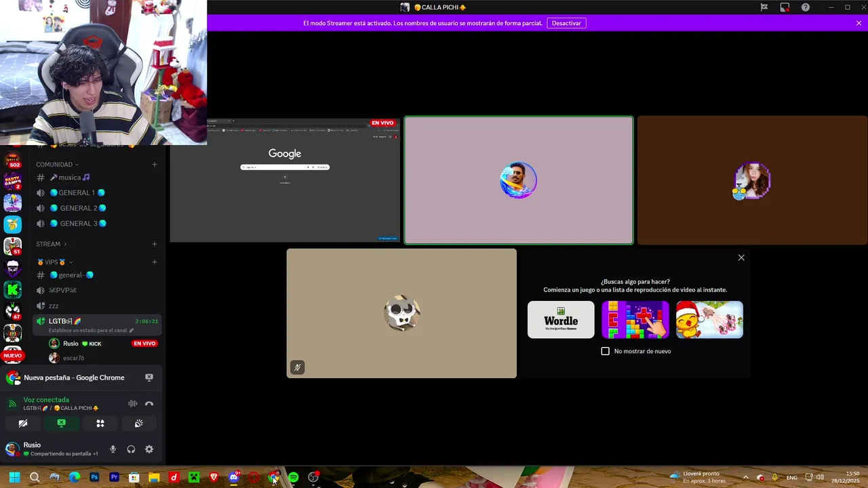Open the Party Games server icon
Viewport: 868px width, 488px height.
coord(13,182)
